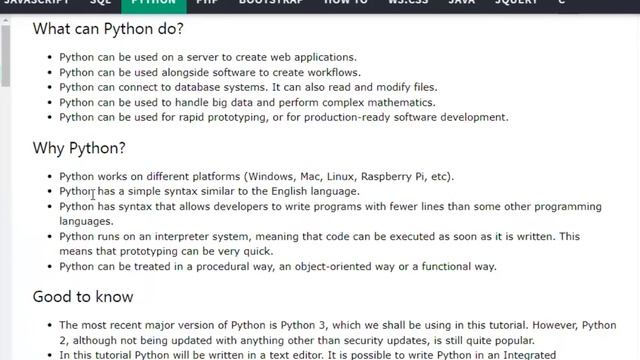Click line 'Python has a simple syntax similar'
The height and width of the screenshot is (360, 640).
(x=209, y=191)
